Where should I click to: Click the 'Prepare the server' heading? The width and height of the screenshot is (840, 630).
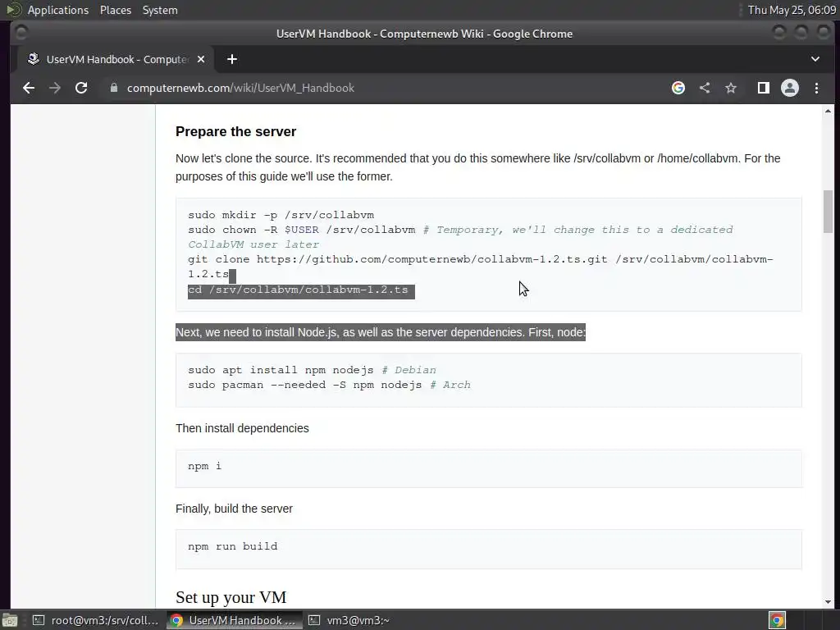point(235,132)
